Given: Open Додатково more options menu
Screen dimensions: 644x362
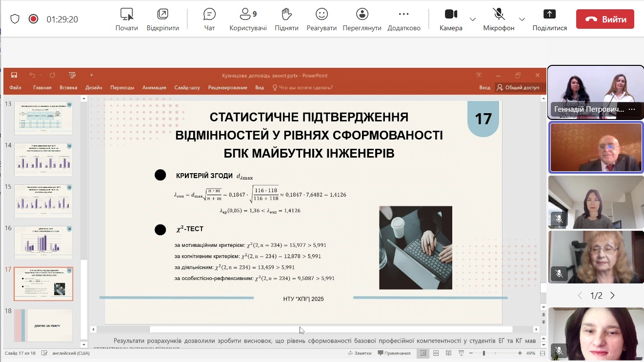Looking at the screenshot, I should tap(403, 19).
